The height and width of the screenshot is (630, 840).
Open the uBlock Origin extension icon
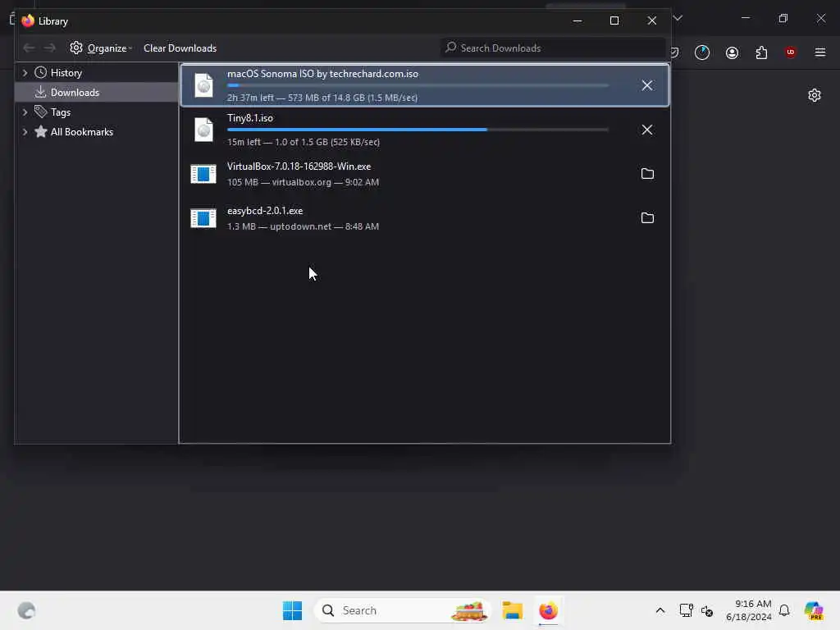pyautogui.click(x=790, y=52)
